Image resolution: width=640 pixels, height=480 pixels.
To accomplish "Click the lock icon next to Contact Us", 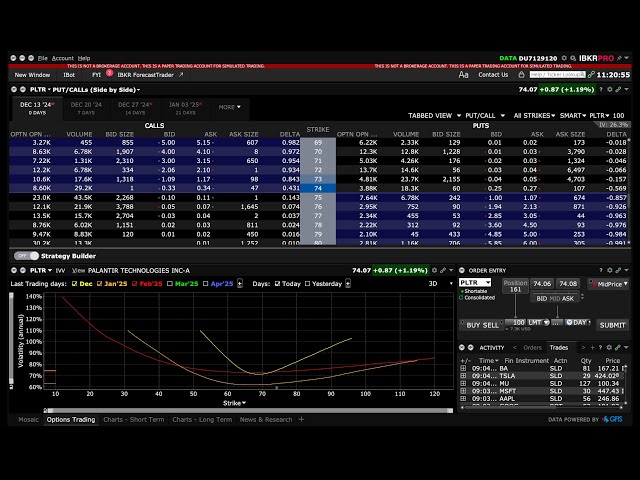I will point(521,75).
